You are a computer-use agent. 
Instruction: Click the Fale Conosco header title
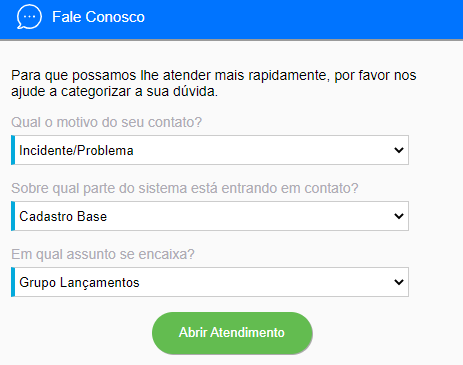98,17
